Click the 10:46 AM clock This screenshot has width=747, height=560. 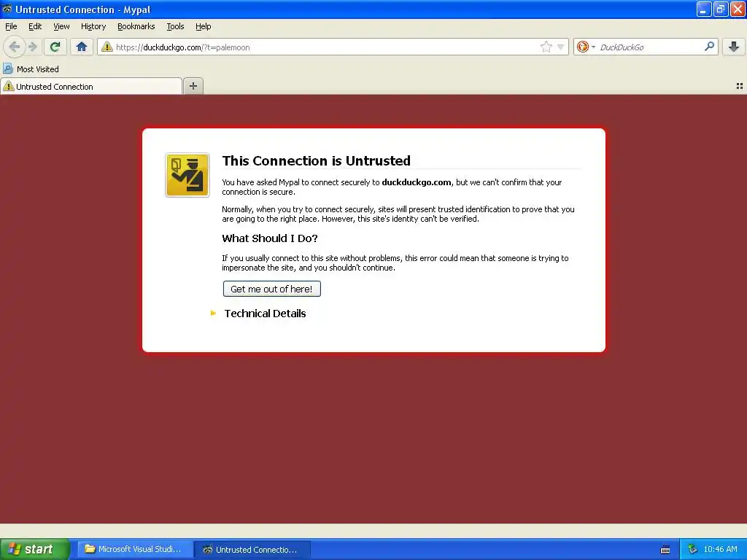click(720, 550)
